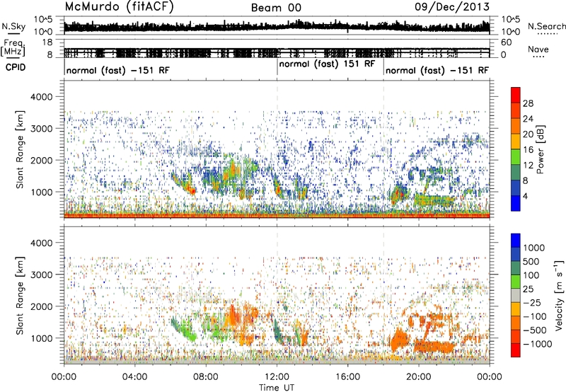The height and width of the screenshot is (392, 566).
Task: Pick the bright blue bottom Power colorbar segment
Action: click(x=516, y=204)
